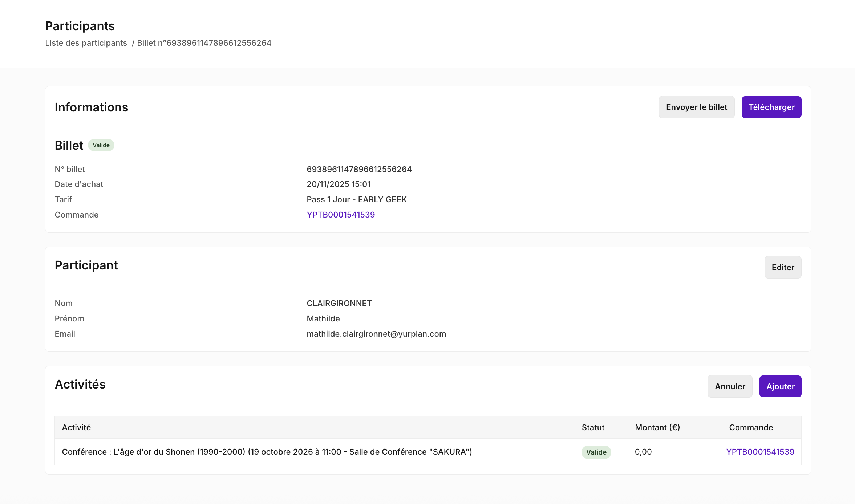Click the Participants page title
Screen dimensions: 855x504
80,26
